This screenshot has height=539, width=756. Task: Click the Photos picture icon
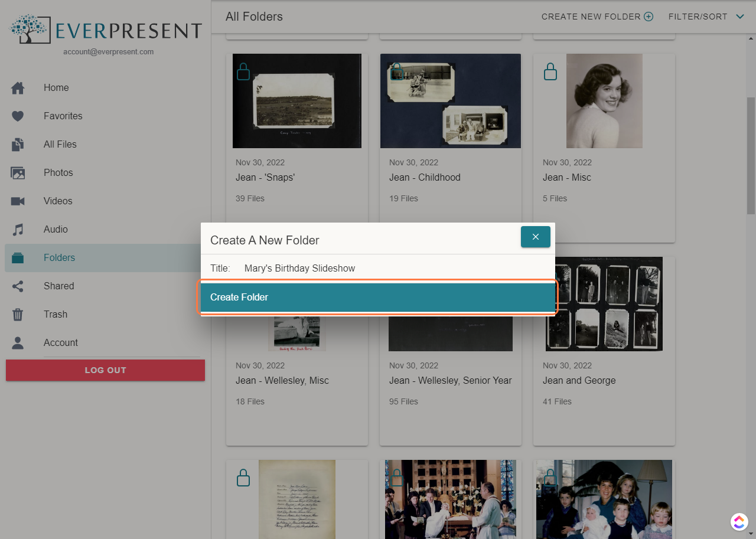[x=18, y=173]
